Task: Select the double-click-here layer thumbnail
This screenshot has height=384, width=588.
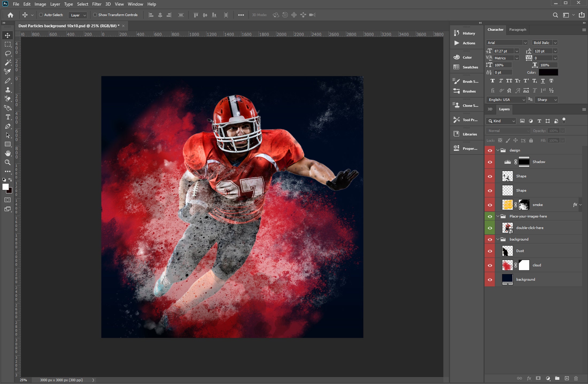Action: click(x=507, y=228)
